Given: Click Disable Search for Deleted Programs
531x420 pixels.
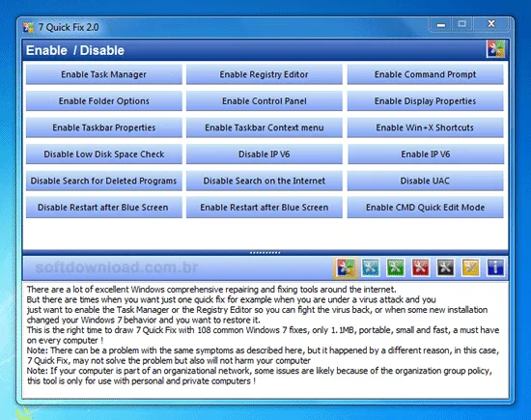Looking at the screenshot, I should (x=104, y=181).
